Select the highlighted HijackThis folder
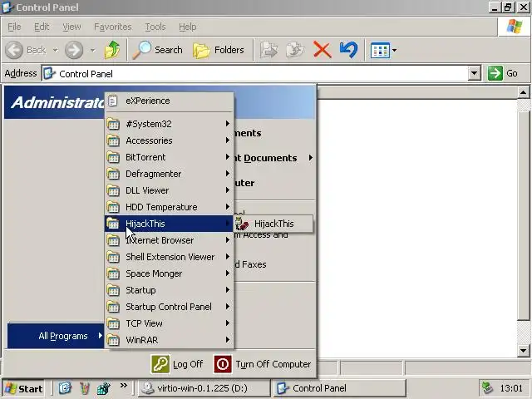Image resolution: width=532 pixels, height=399 pixels. tap(169, 224)
